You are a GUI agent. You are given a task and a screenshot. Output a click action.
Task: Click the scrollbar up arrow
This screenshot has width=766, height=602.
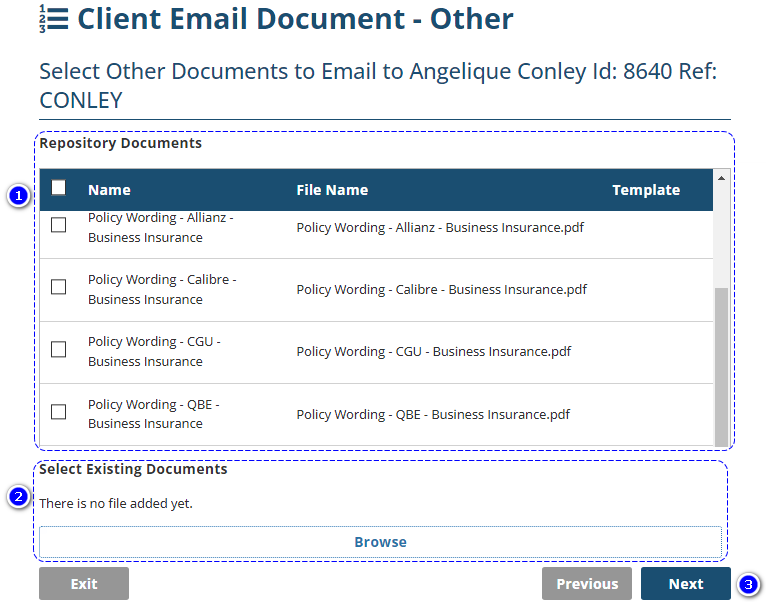(721, 178)
